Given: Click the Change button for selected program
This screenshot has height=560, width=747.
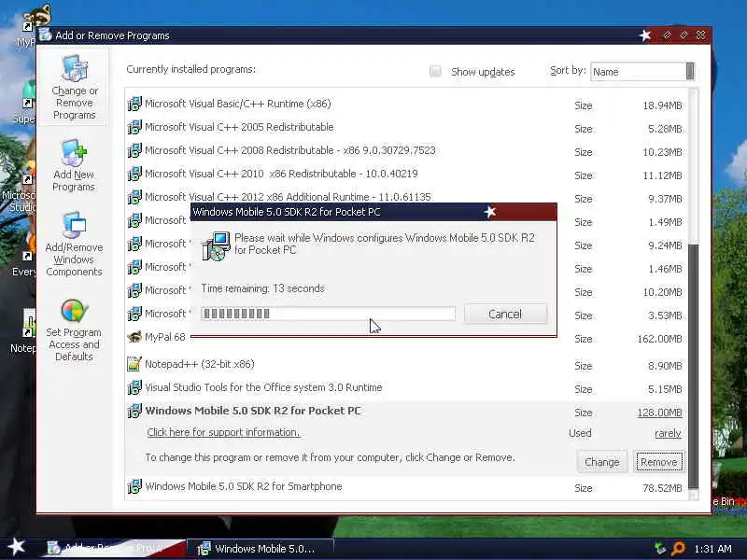Looking at the screenshot, I should point(601,462).
